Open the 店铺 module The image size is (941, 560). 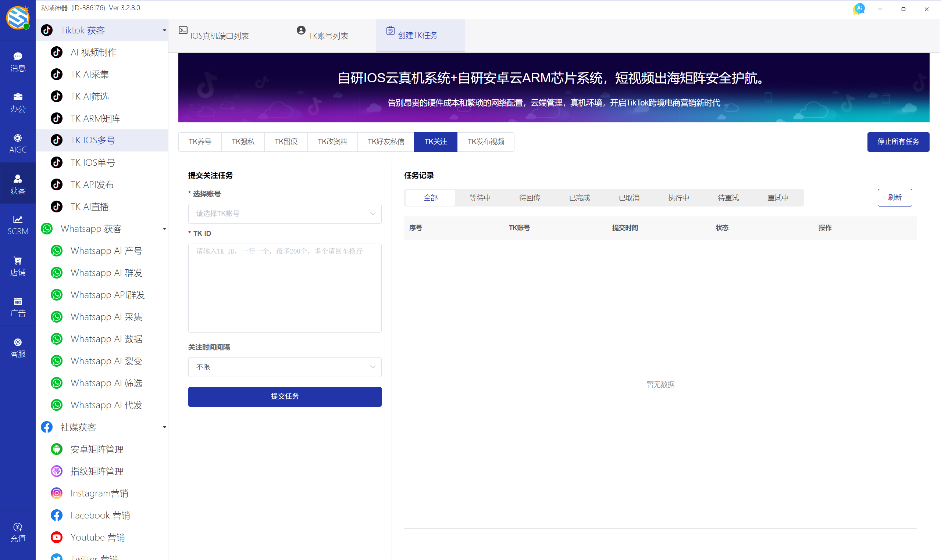(x=18, y=265)
